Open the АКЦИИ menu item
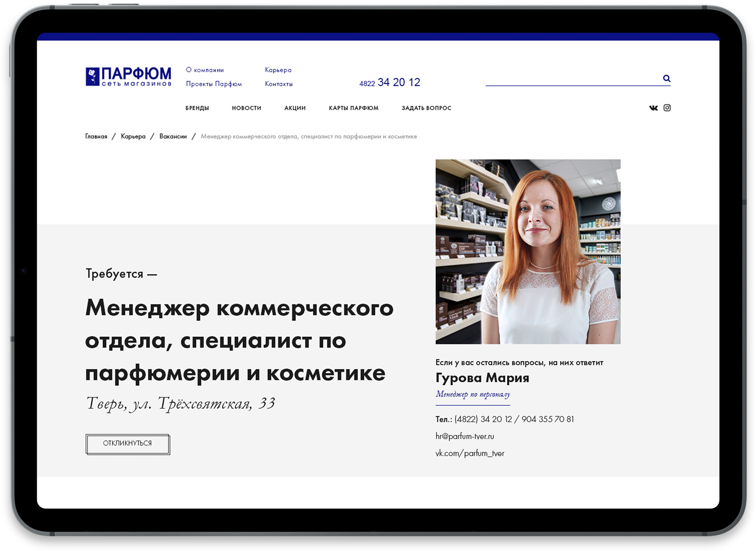Viewport: 756px width, 551px height. tap(295, 108)
